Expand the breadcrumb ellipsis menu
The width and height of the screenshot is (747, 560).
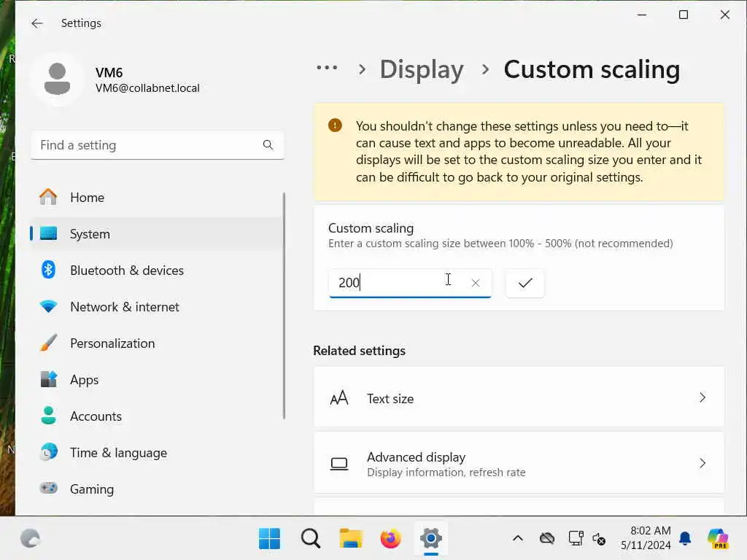pyautogui.click(x=326, y=69)
